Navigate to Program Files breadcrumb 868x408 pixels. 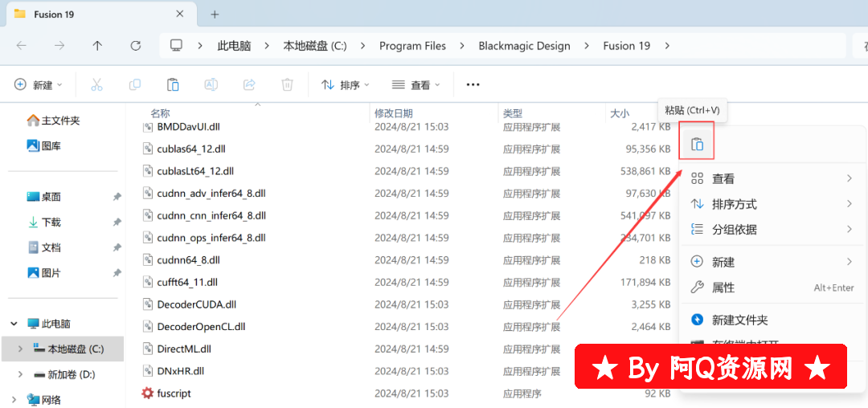pos(412,46)
